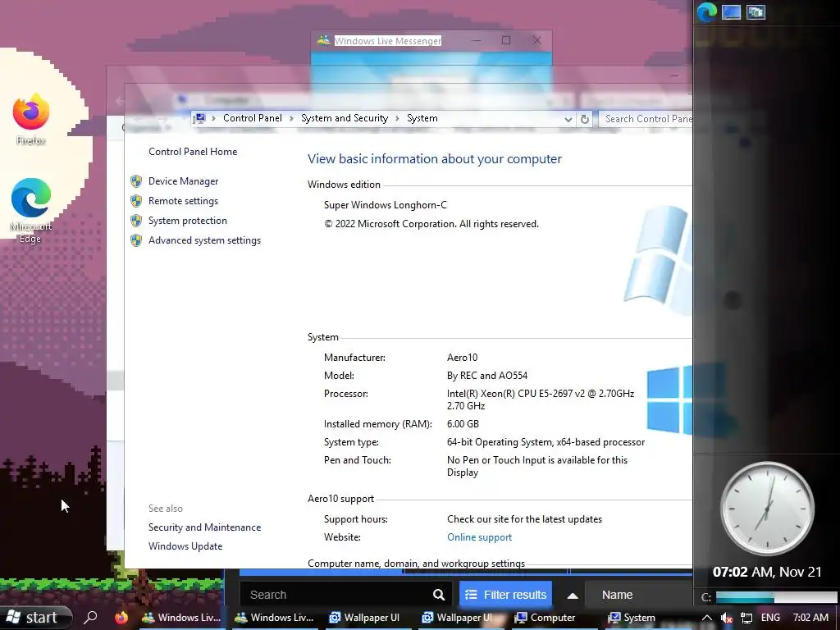840x630 pixels.
Task: Click the Search Control Panel field
Action: 646,119
